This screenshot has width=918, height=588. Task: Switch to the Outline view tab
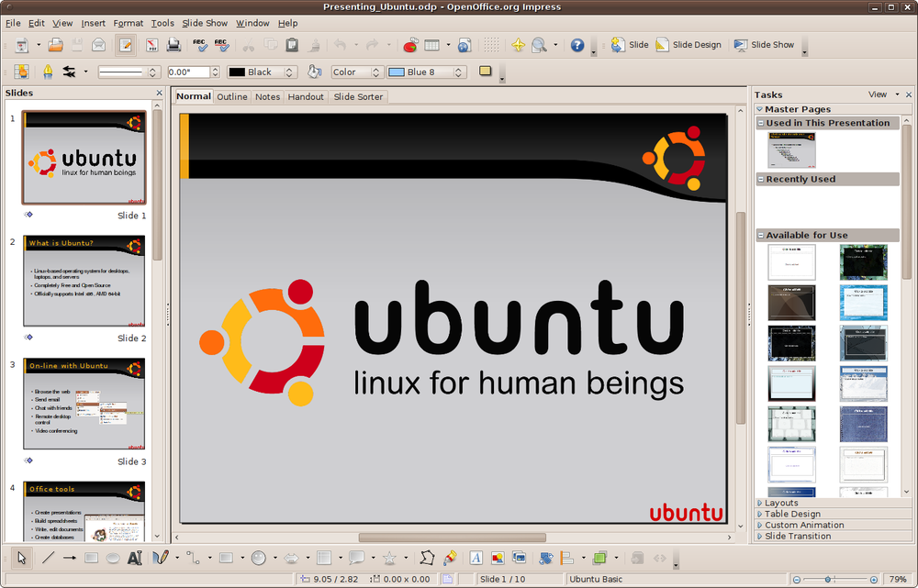pyautogui.click(x=232, y=96)
